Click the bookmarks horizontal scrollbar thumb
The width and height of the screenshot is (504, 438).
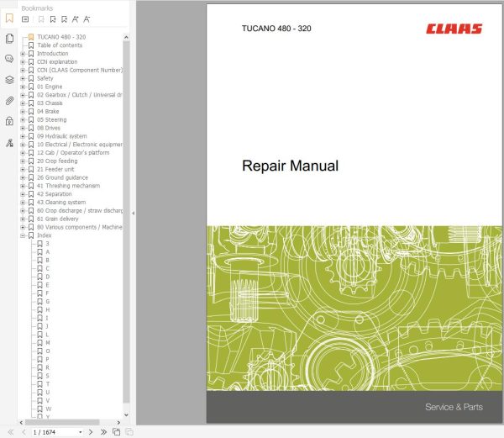[x=62, y=422]
